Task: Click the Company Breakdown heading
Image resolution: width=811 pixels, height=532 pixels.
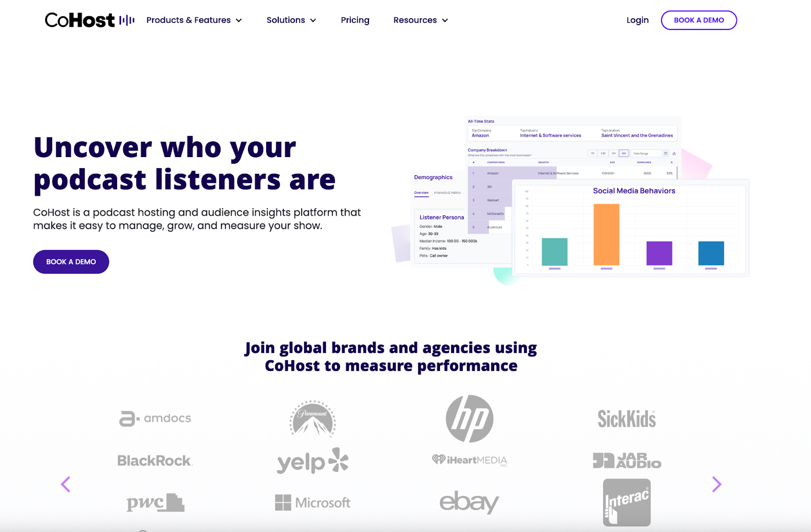Action: click(487, 150)
